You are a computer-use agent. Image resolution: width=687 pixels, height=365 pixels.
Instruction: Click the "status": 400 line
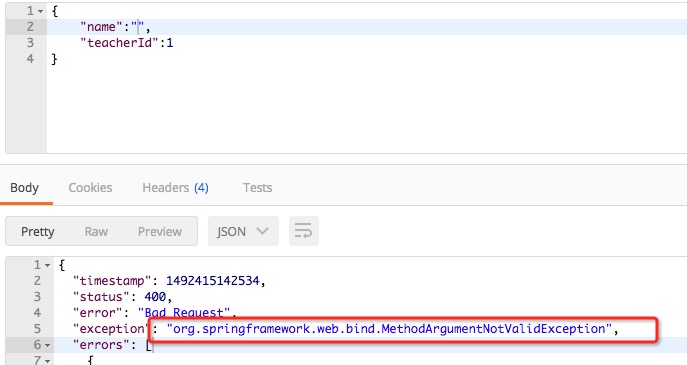(x=123, y=297)
